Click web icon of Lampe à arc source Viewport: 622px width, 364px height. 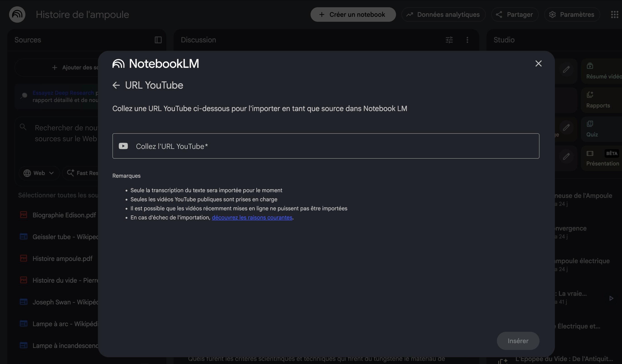click(x=23, y=323)
